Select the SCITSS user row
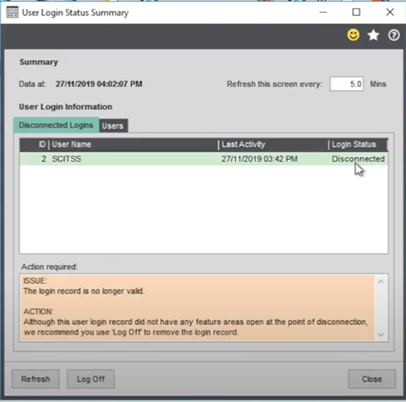The width and height of the screenshot is (406, 402). (x=204, y=159)
